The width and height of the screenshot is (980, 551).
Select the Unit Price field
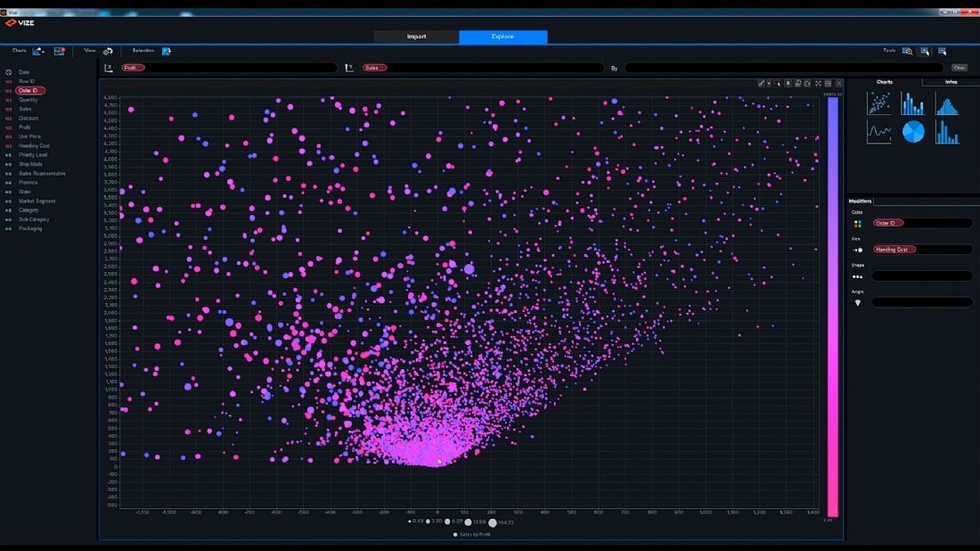[x=29, y=136]
